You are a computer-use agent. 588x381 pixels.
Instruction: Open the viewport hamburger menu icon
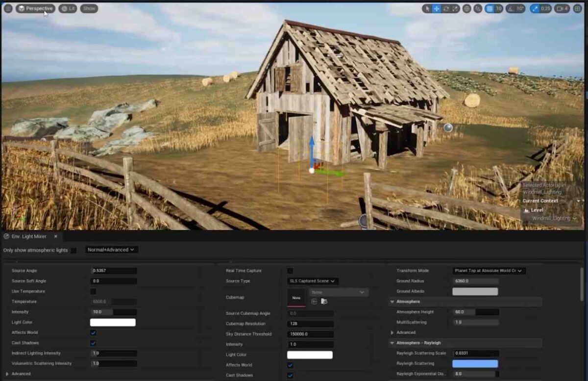pos(8,8)
